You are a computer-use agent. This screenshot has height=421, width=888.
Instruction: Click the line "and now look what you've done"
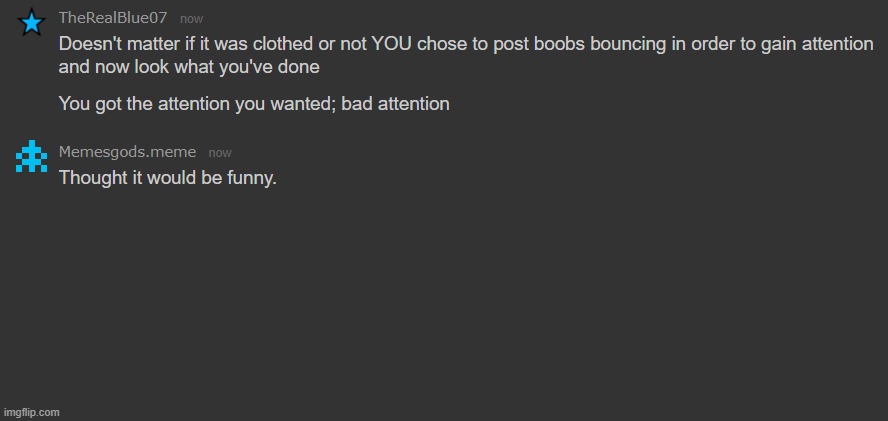pyautogui.click(x=189, y=69)
